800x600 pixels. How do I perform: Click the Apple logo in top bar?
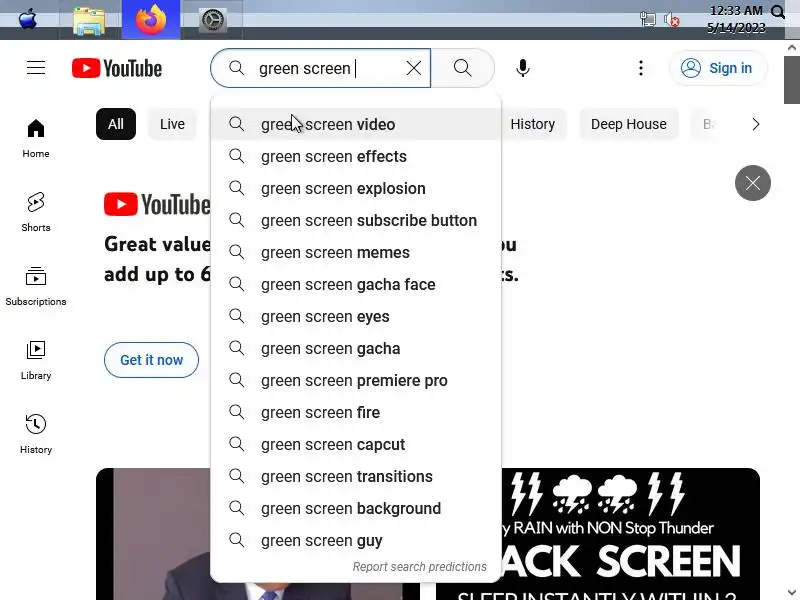click(x=28, y=20)
